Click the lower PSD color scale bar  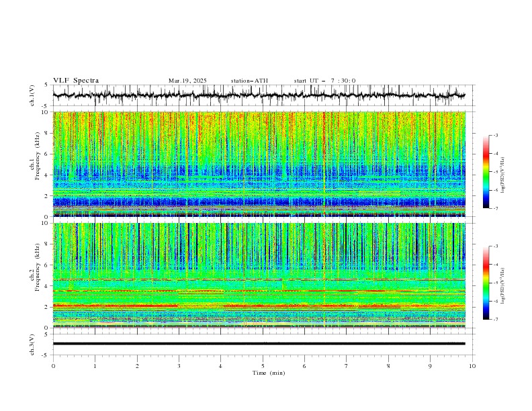click(x=486, y=283)
